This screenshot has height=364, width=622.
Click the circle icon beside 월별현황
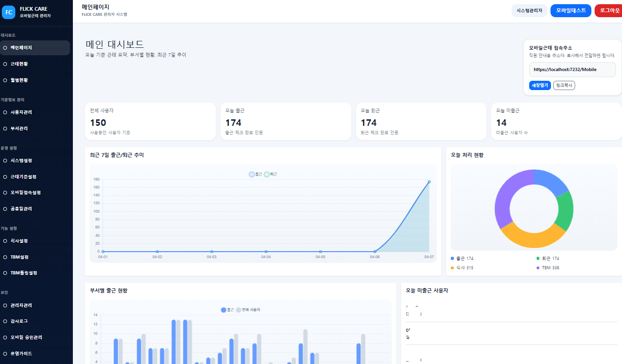[x=5, y=80]
